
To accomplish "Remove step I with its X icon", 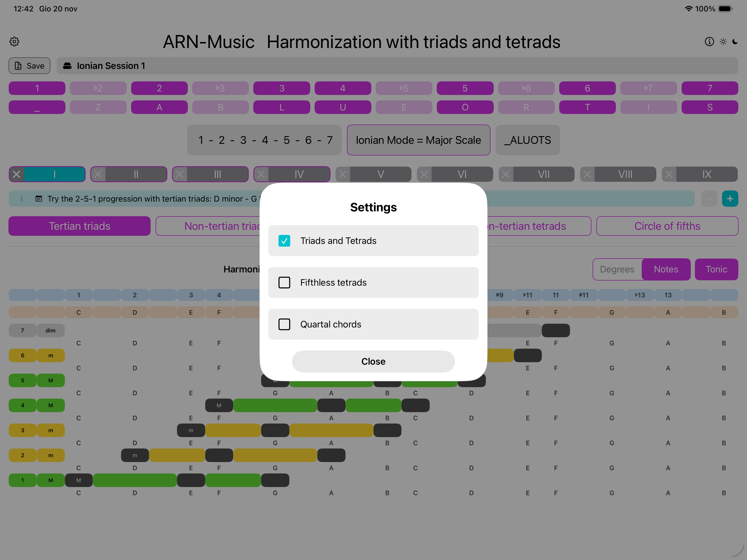I will (17, 174).
